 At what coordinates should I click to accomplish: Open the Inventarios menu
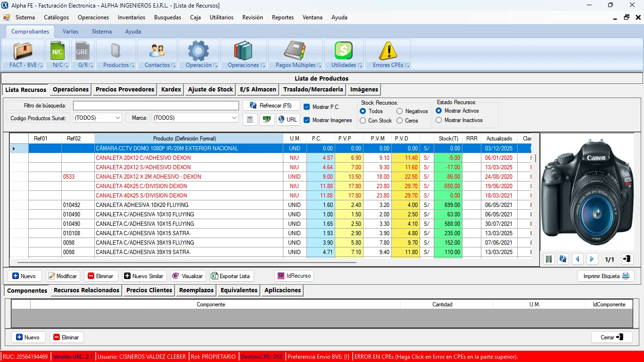[132, 17]
